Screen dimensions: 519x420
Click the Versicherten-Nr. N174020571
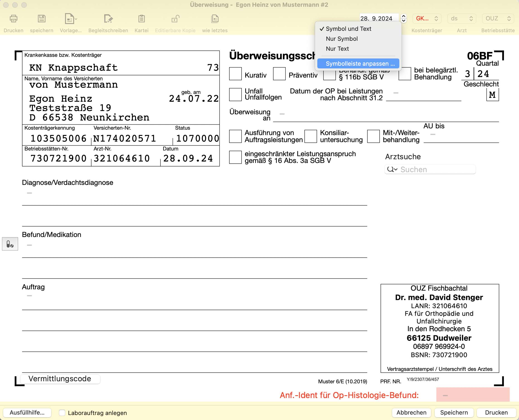click(124, 138)
